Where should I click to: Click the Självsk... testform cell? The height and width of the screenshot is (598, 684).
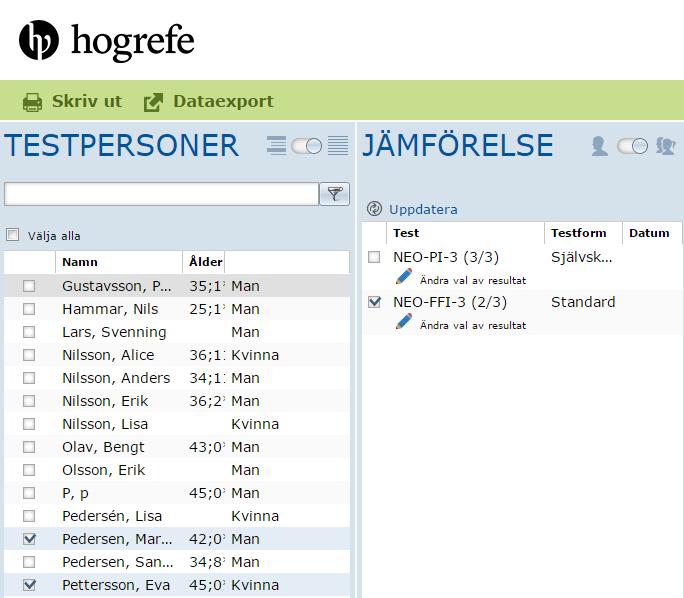click(582, 257)
